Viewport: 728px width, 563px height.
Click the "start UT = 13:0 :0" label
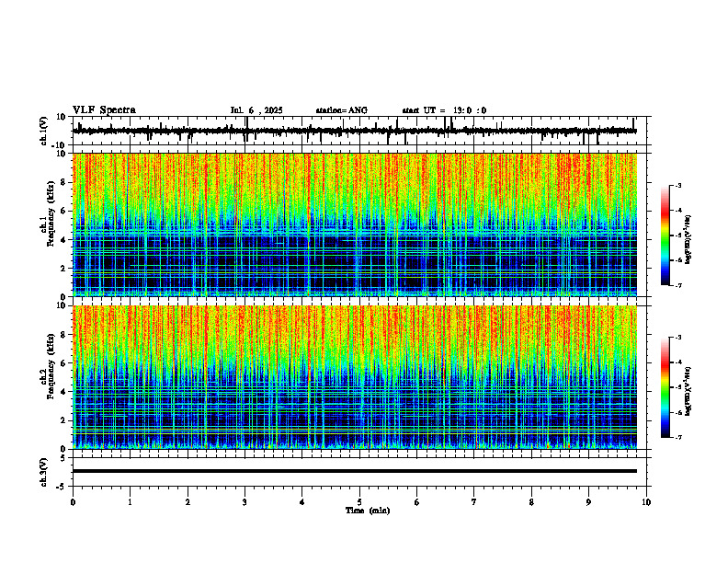click(x=444, y=110)
